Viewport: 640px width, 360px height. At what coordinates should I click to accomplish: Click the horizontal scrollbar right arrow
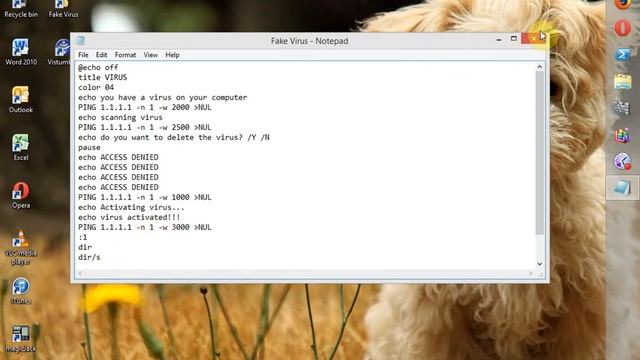(530, 273)
